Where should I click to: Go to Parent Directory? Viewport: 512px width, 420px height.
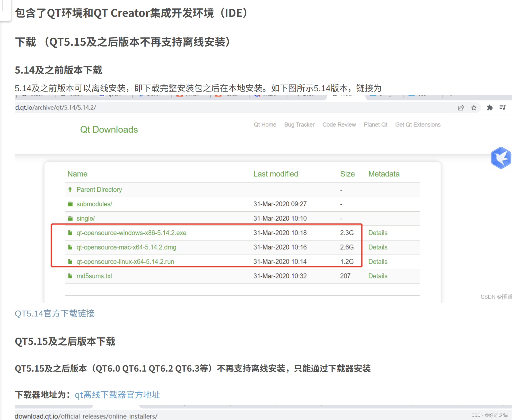point(99,190)
